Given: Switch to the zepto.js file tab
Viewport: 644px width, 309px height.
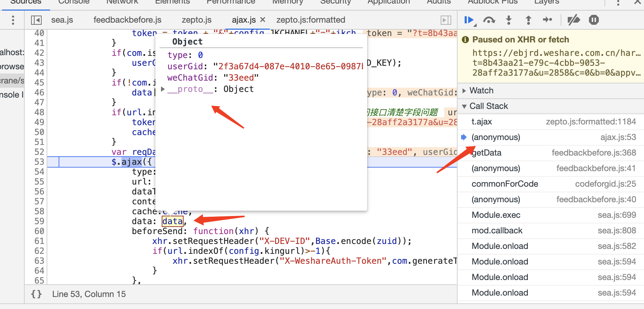Looking at the screenshot, I should click(x=196, y=20).
